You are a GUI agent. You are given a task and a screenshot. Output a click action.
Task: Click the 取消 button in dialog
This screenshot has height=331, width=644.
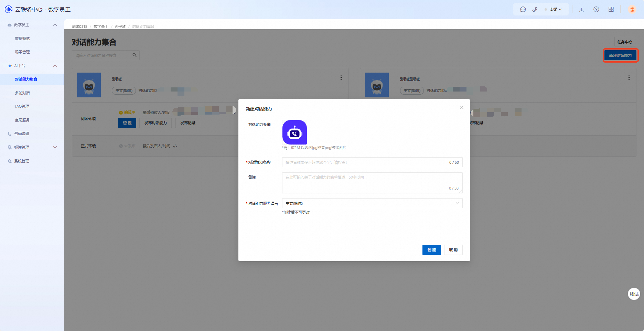[453, 250]
